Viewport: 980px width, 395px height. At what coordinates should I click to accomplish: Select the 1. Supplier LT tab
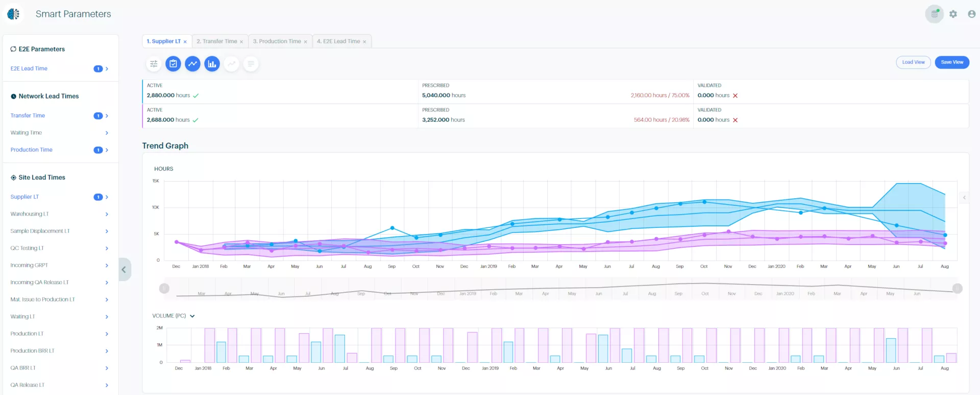[x=163, y=41]
